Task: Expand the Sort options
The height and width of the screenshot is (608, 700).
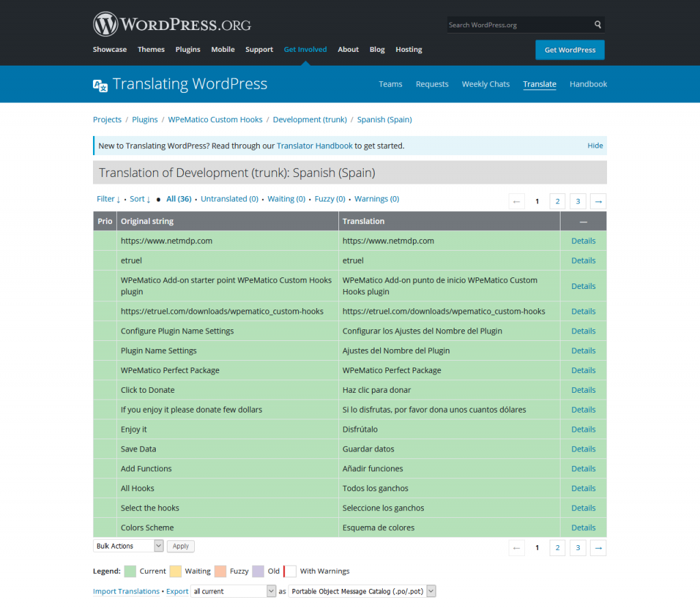Action: tap(139, 199)
